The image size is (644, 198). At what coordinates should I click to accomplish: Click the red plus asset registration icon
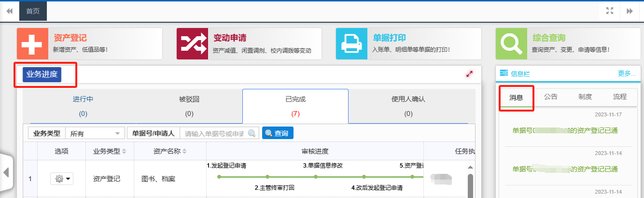point(32,44)
